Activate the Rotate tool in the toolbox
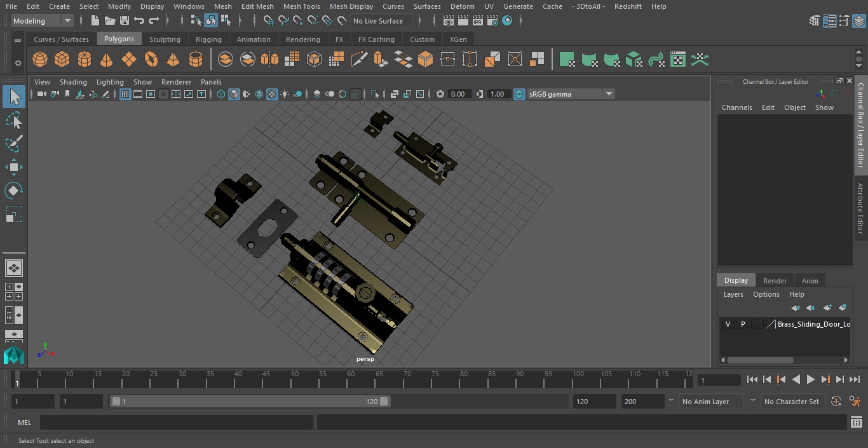The image size is (868, 448). 13,191
